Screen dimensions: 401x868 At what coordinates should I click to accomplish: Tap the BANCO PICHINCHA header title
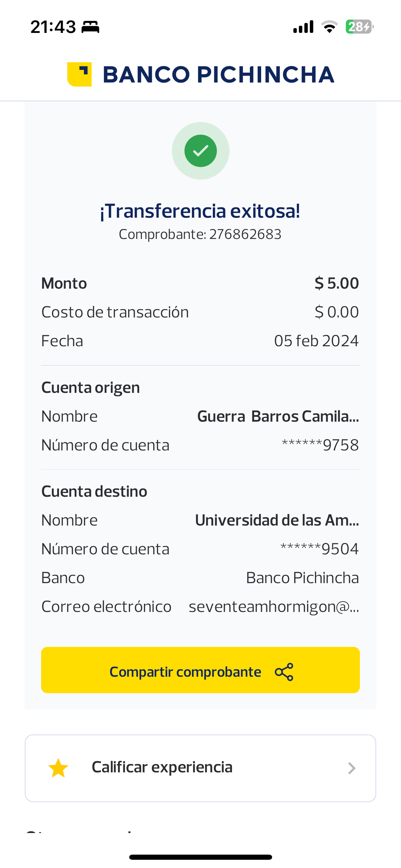point(218,74)
